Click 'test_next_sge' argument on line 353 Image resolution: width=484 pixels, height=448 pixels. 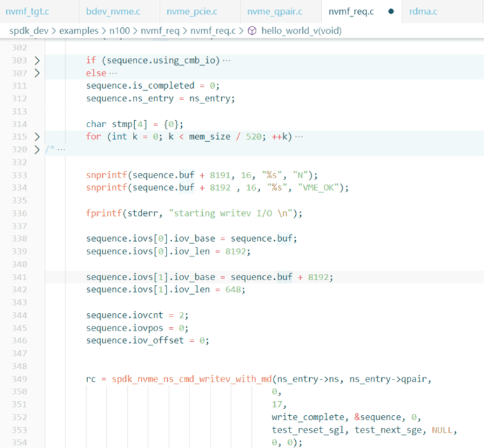[388, 430]
